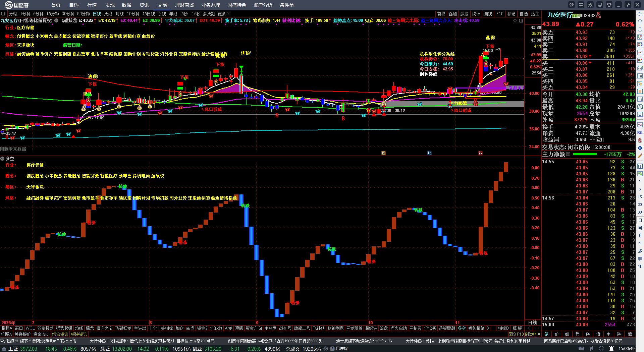Collapse the sidebar via 侧边栏《
The width and height of the screenshot is (644, 352).
[532, 334]
